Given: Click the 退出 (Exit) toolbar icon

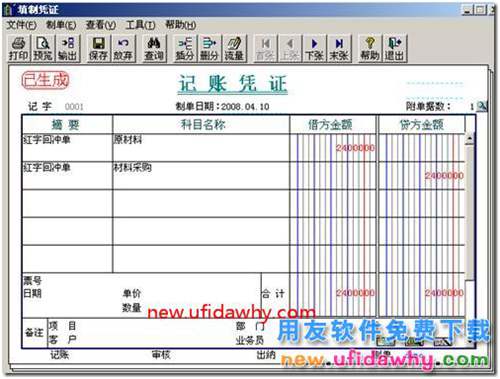Looking at the screenshot, I should point(395,49).
